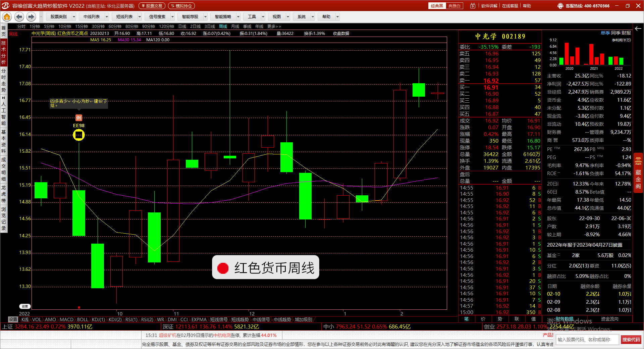Go back with the left arrow icon
This screenshot has width=644, height=349.
tap(19, 17)
